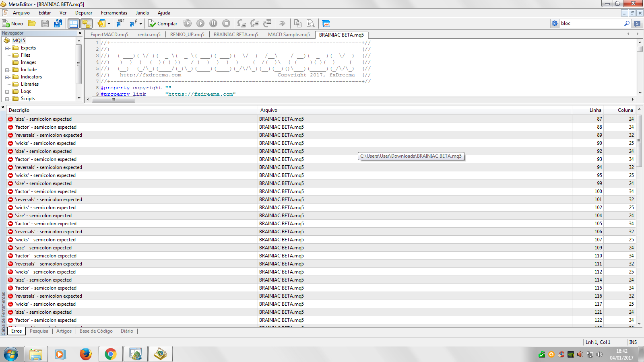644x362 pixels.
Task: Expand the Indicators folder tree node
Action: coord(7,77)
